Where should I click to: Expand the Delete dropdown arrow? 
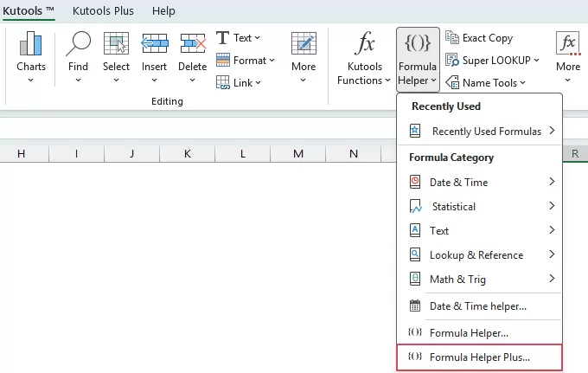(192, 80)
